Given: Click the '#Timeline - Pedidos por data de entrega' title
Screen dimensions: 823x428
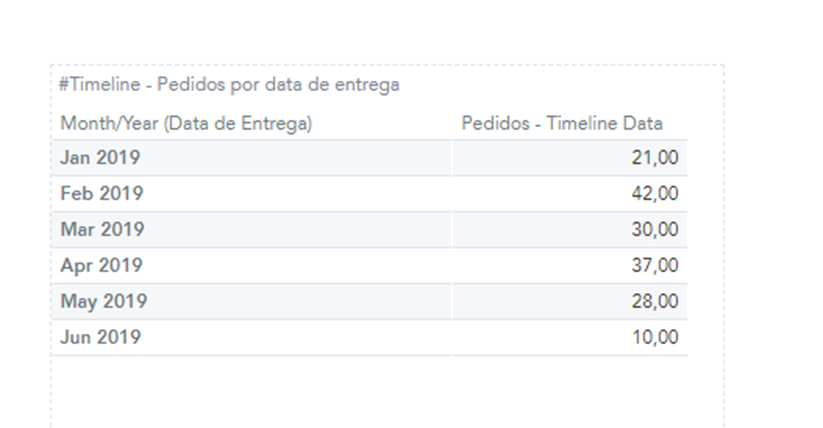Looking at the screenshot, I should coord(229,85).
